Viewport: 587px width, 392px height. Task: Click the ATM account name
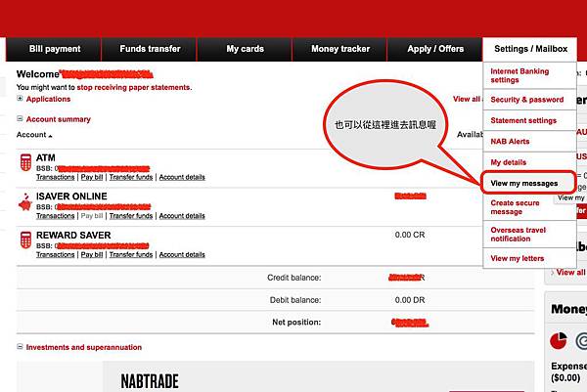click(46, 157)
